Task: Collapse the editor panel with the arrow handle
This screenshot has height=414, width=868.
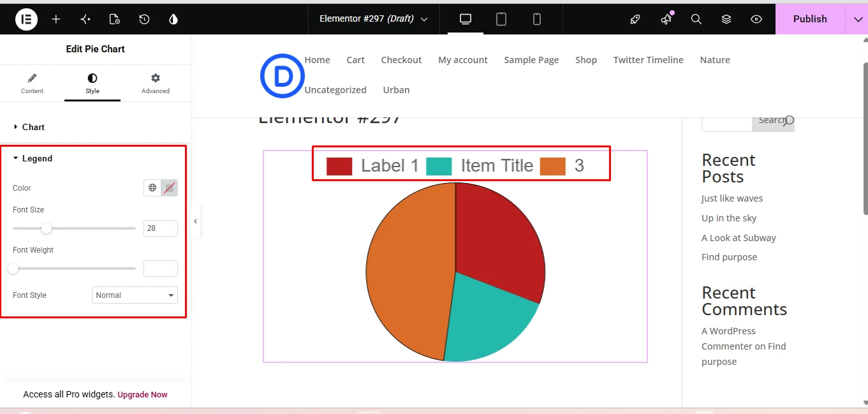Action: click(x=195, y=221)
